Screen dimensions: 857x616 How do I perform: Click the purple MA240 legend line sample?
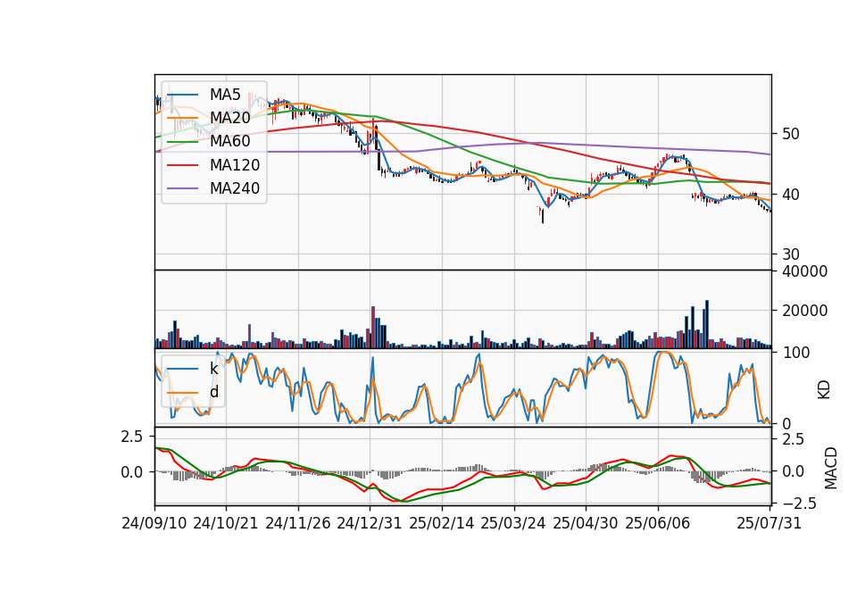182,189
